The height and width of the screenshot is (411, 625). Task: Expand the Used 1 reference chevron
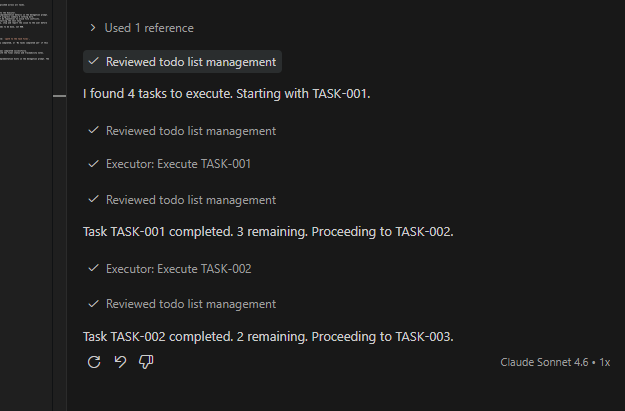click(x=93, y=28)
